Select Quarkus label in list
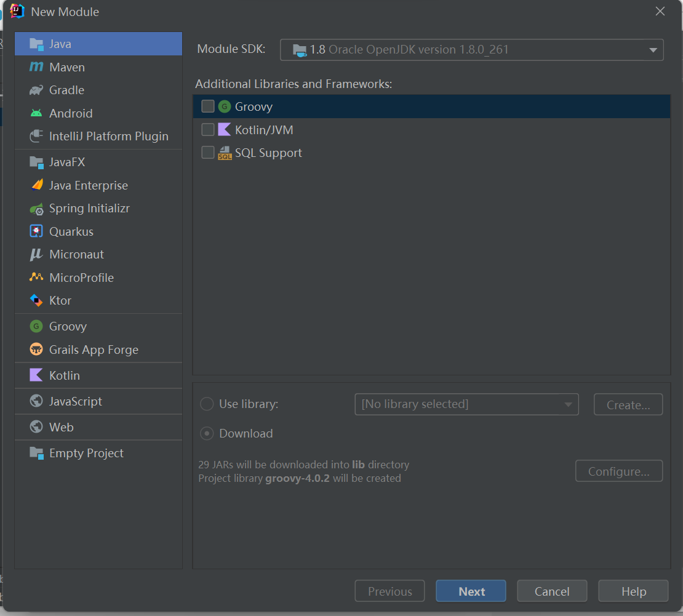Screen dimensions: 683x616 [71, 231]
